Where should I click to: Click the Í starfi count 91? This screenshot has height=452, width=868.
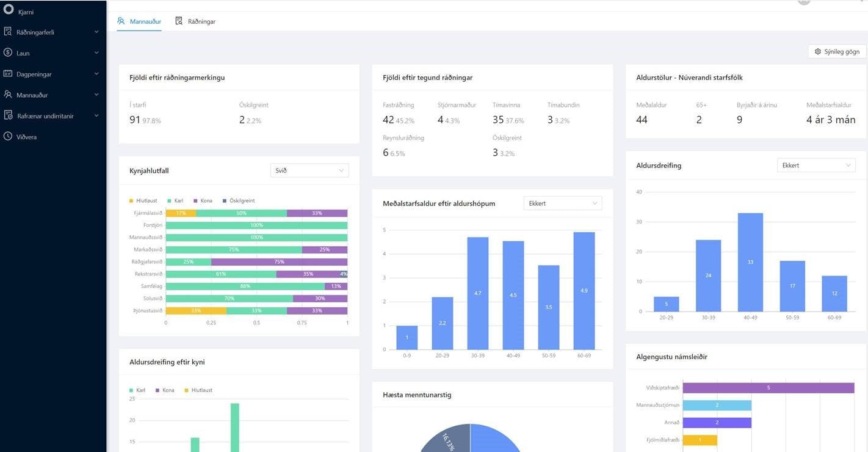coord(135,120)
